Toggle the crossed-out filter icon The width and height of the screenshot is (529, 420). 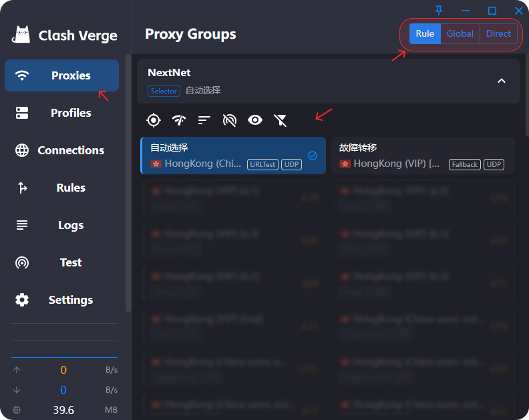pyautogui.click(x=281, y=120)
